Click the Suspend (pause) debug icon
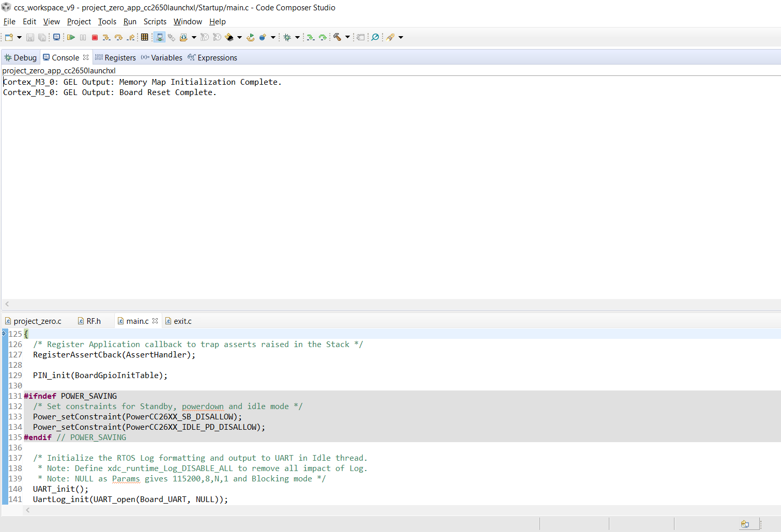The height and width of the screenshot is (532, 781). point(83,37)
